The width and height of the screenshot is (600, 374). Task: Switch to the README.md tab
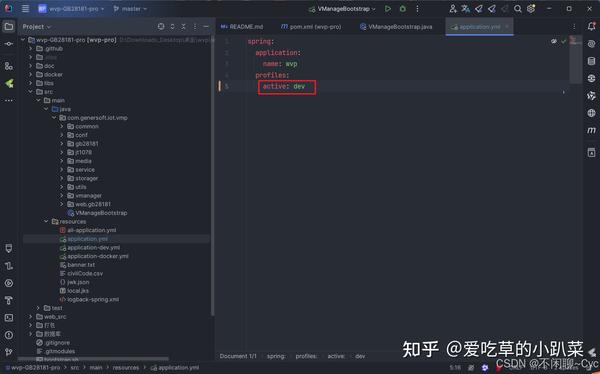click(x=242, y=27)
